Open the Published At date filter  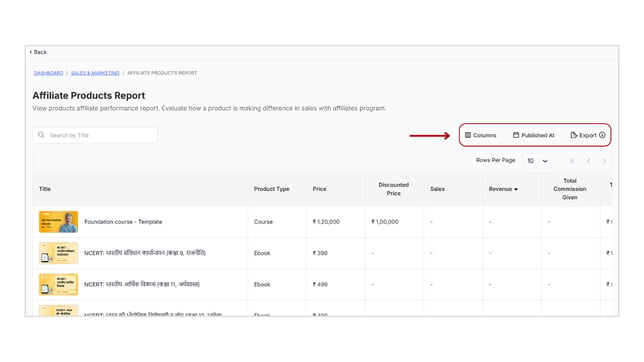click(534, 135)
